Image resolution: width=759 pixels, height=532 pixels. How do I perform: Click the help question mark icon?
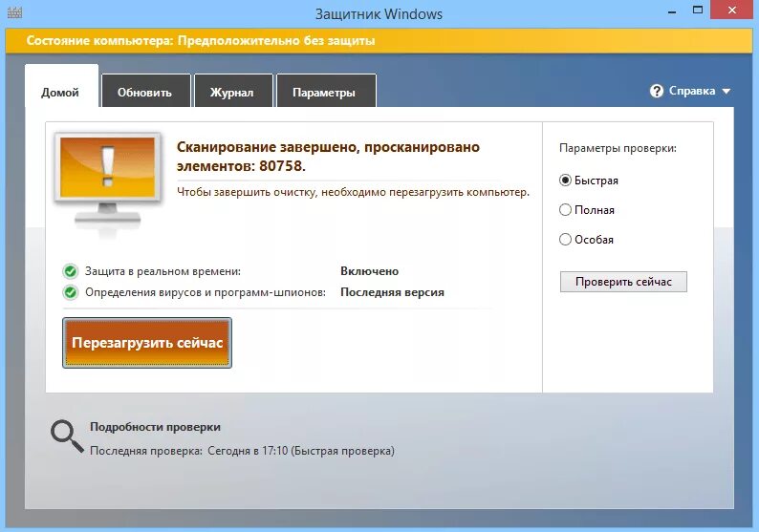(x=657, y=91)
